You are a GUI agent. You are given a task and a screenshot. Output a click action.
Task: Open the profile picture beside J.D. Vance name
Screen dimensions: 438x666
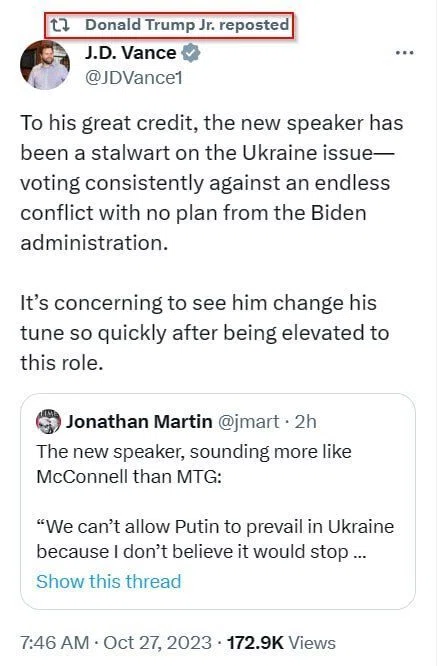click(45, 65)
